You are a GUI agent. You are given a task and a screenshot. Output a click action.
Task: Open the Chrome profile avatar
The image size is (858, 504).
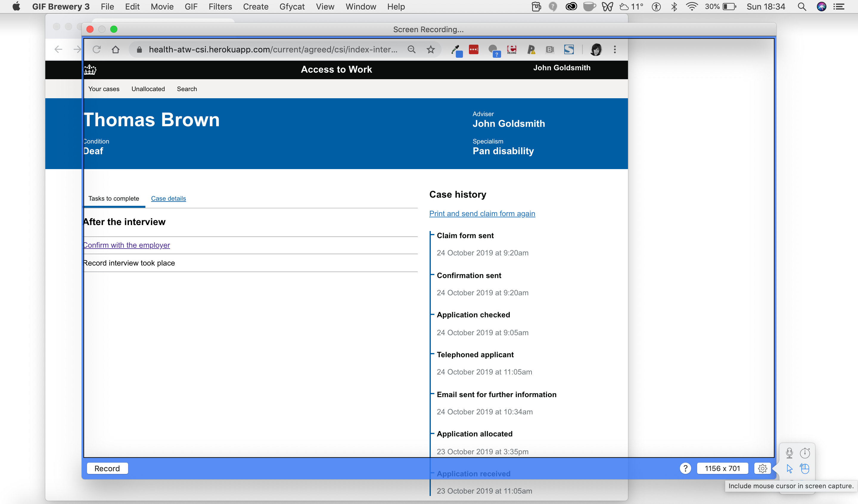(x=596, y=49)
